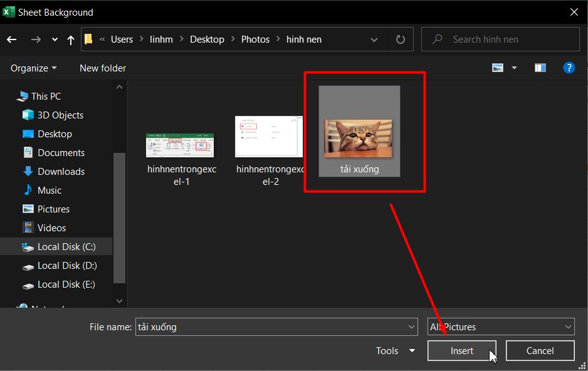Viewport: 588px width, 371px height.
Task: Create a New folder
Action: [x=103, y=68]
